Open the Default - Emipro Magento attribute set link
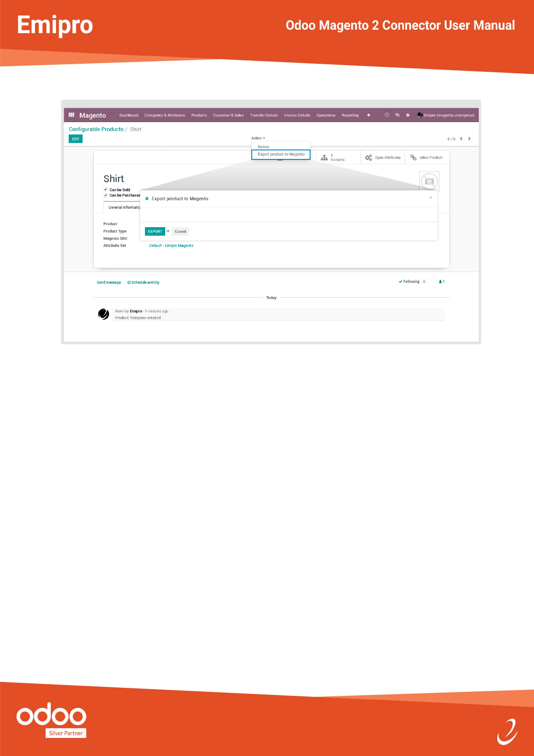 (171, 246)
